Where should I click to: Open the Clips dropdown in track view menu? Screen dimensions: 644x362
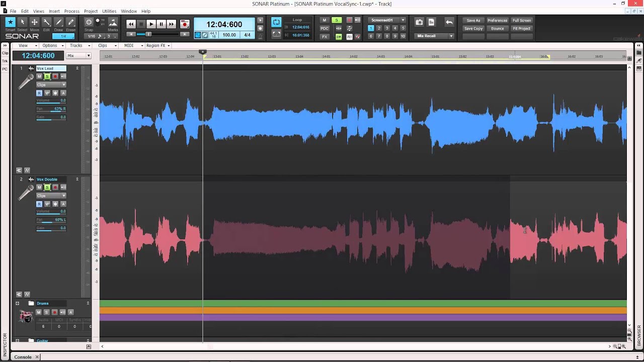105,45
